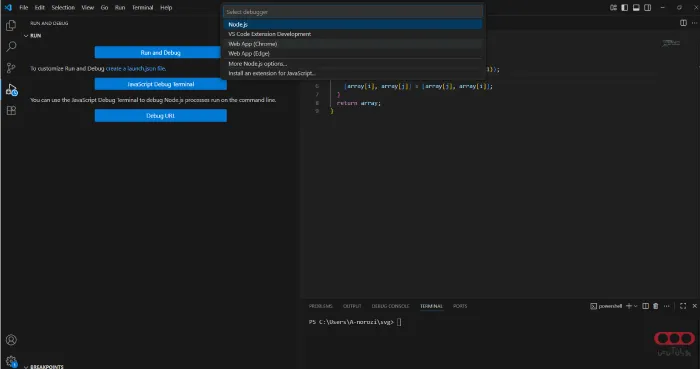Screen dimensions: 700x369
Task: Open the Run menu
Action: click(120, 8)
